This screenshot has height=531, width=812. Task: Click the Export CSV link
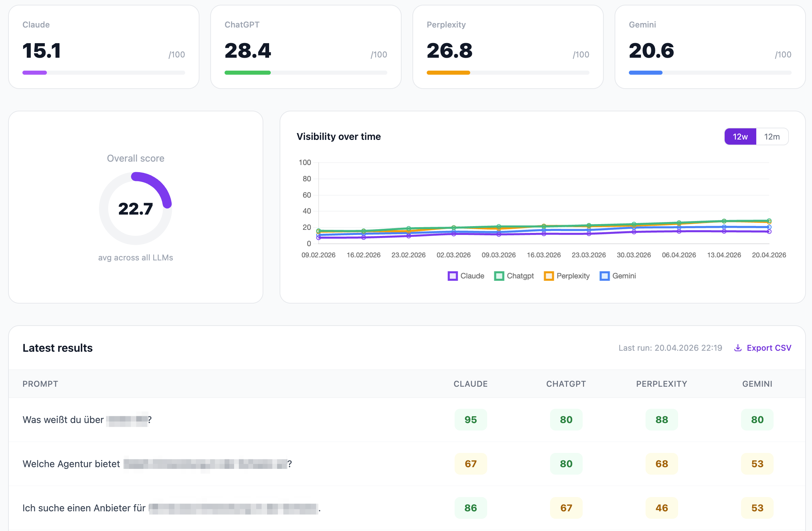tap(762, 348)
